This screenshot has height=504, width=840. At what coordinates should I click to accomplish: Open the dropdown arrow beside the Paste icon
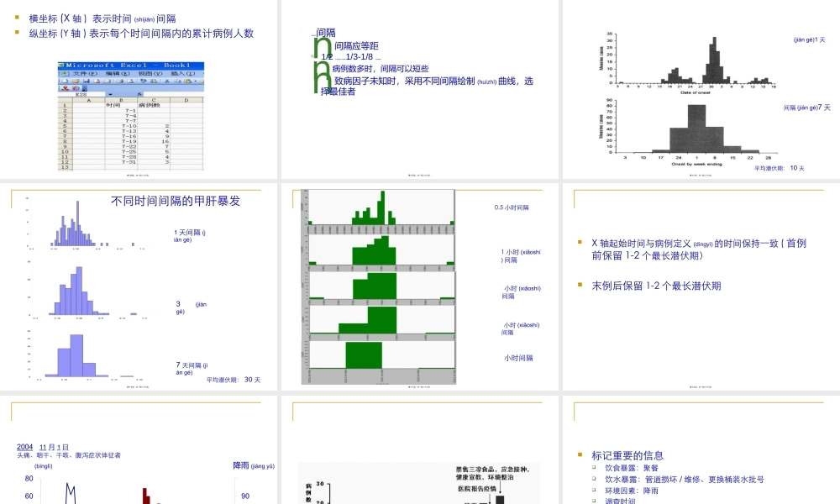[195, 81]
